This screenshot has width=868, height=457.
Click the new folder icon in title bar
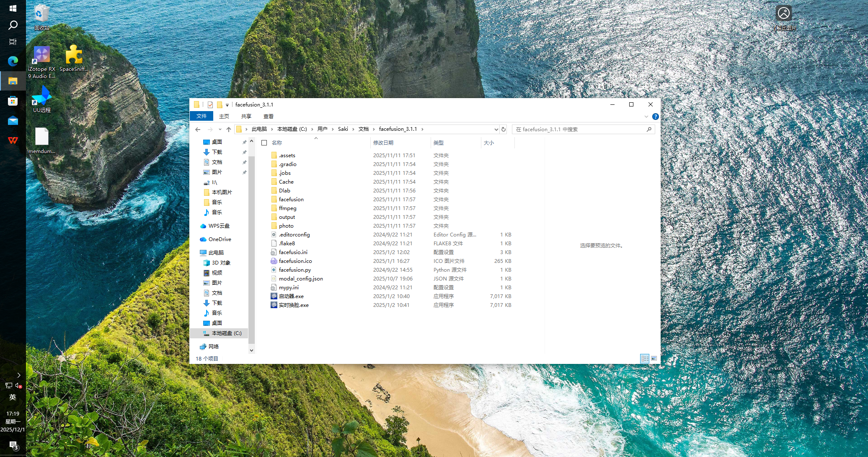tap(219, 105)
